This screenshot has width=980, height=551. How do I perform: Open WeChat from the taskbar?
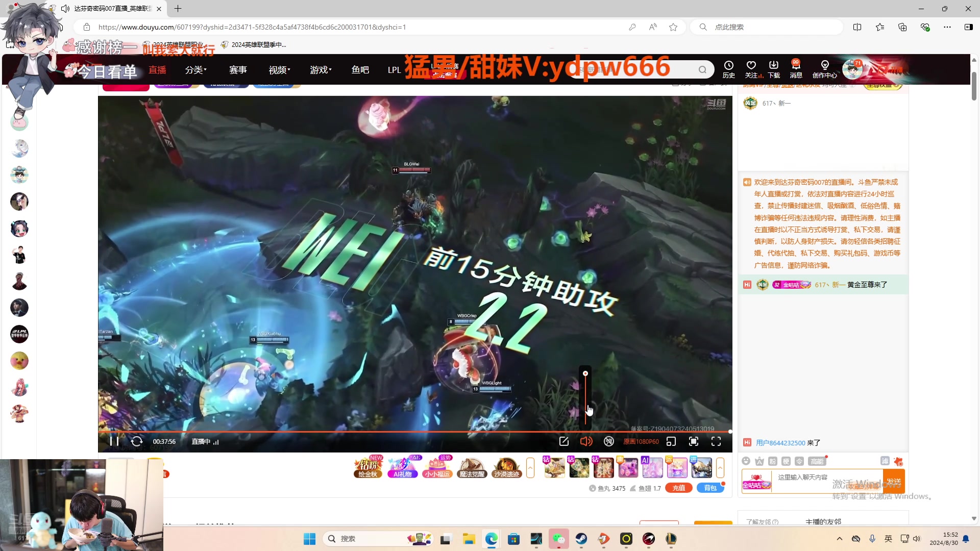[559, 539]
